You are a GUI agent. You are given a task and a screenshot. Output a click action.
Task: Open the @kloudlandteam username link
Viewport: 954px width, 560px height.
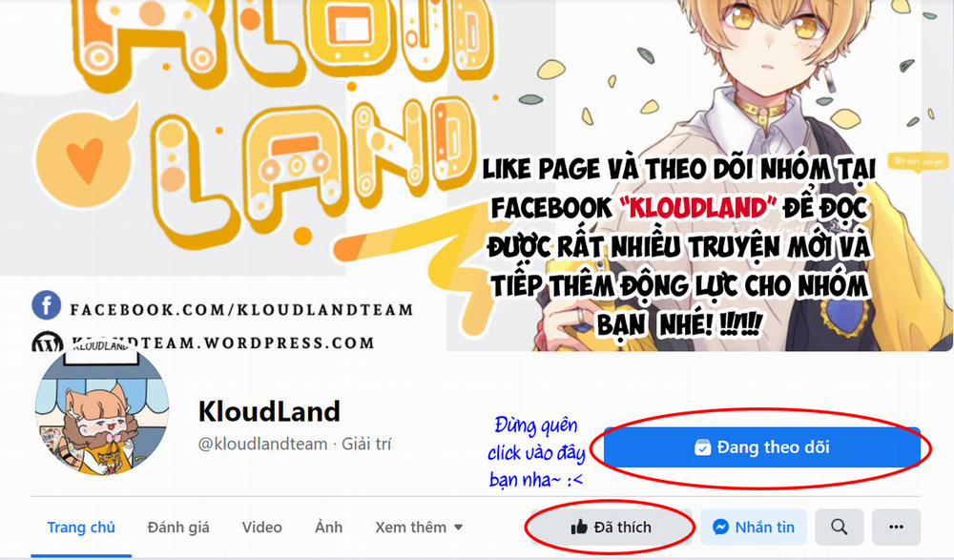(x=263, y=444)
